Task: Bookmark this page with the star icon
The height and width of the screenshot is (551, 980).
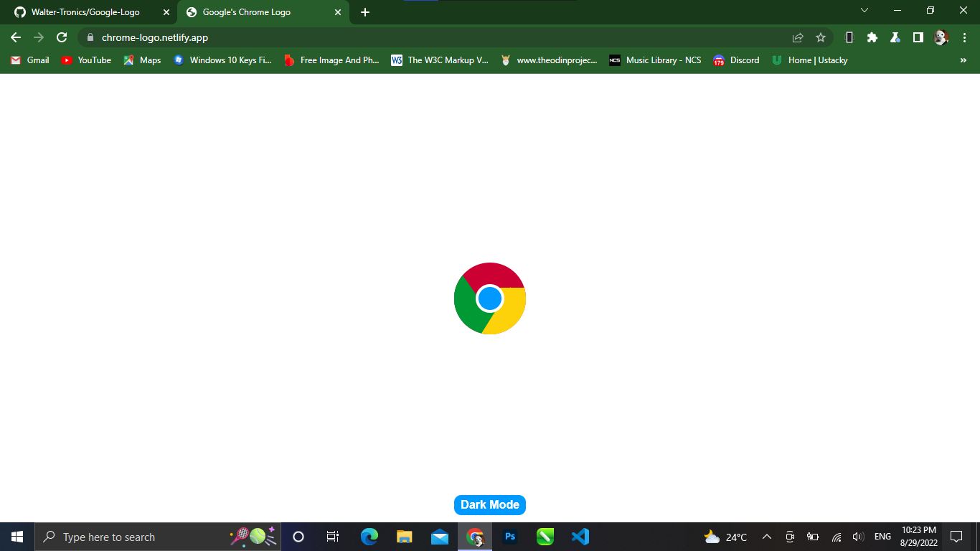Action: [x=820, y=37]
